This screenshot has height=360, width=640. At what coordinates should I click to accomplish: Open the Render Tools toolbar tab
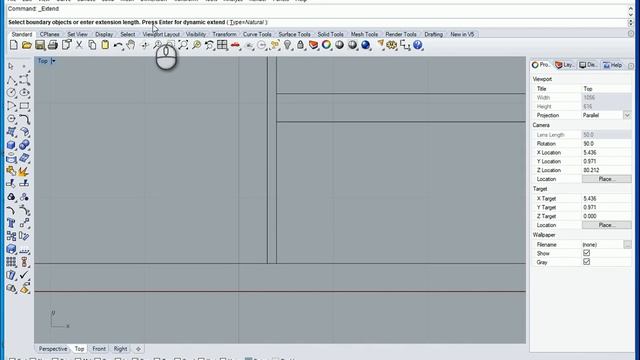pyautogui.click(x=401, y=34)
